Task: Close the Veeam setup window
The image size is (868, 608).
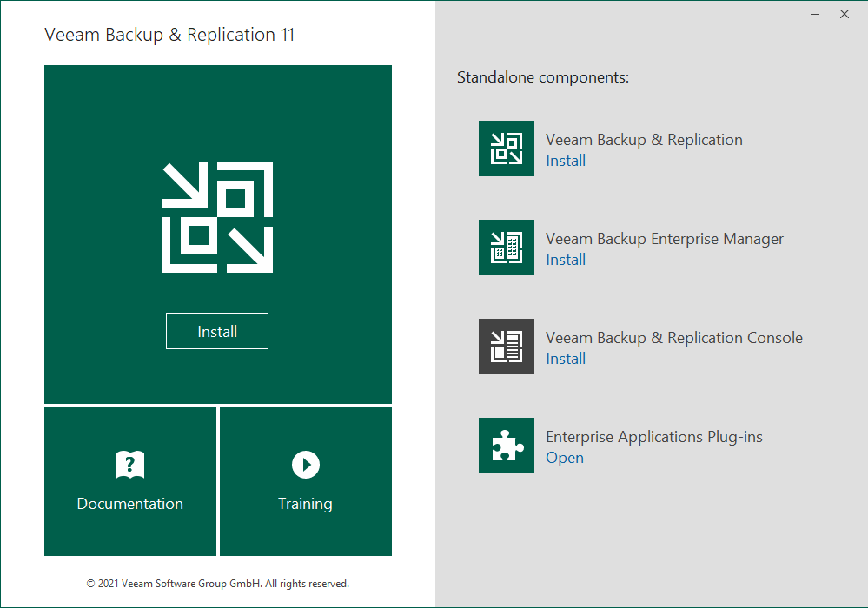Action: point(845,15)
